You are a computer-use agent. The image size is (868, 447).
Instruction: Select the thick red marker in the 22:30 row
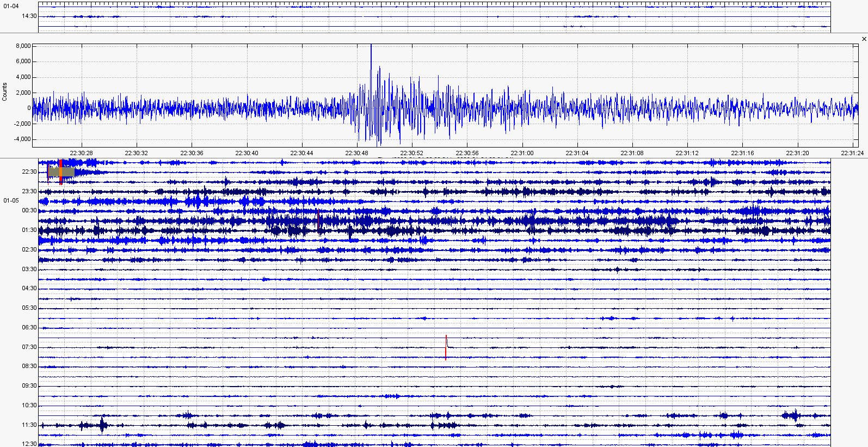60,172
